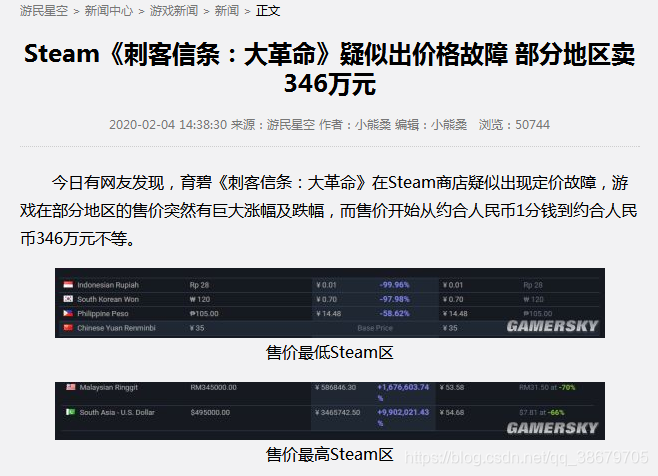Screen dimensions: 658x476
Task: Click the Base Price label
Action: [x=375, y=328]
